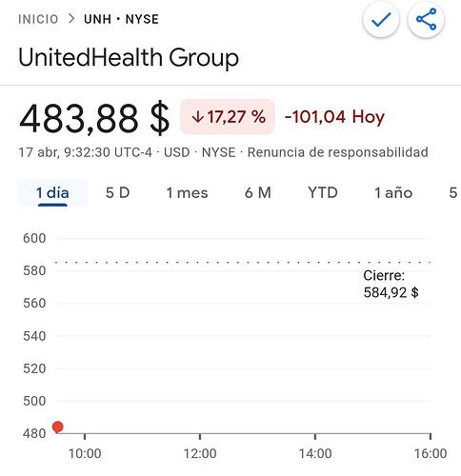Select the partially visible 5 años tab
This screenshot has height=476, width=461.
453,193
